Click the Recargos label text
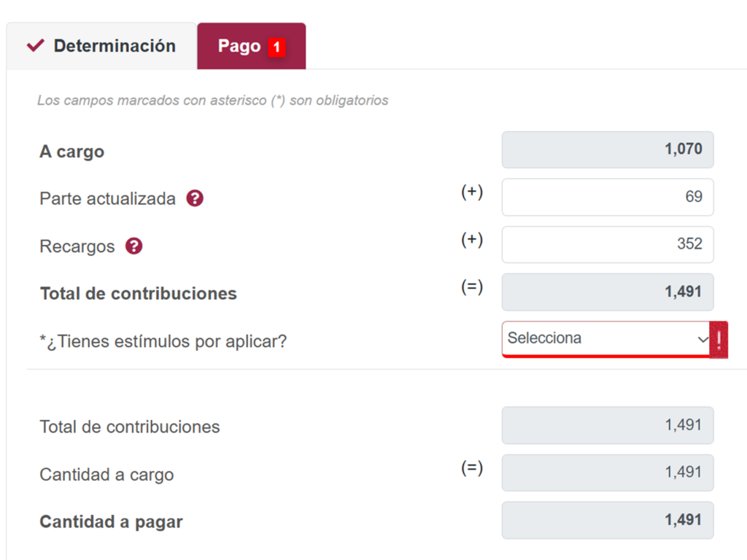The width and height of the screenshot is (747, 560). tap(77, 246)
